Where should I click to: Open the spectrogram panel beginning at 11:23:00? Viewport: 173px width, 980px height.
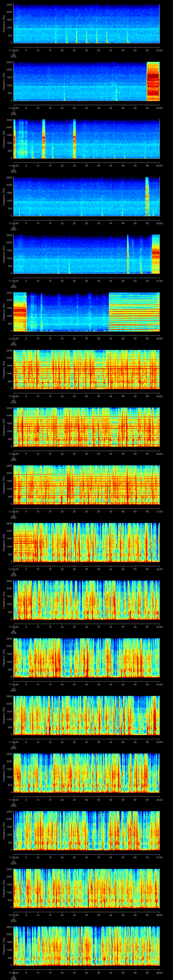86,81
